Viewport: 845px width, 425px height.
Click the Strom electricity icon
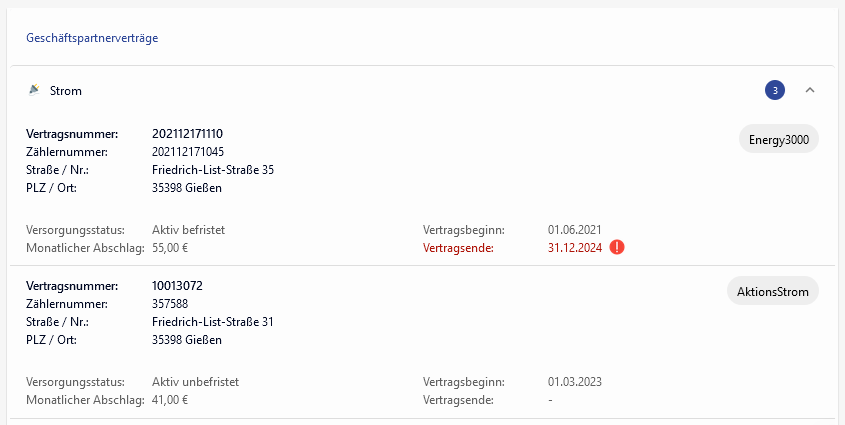pyautogui.click(x=35, y=90)
